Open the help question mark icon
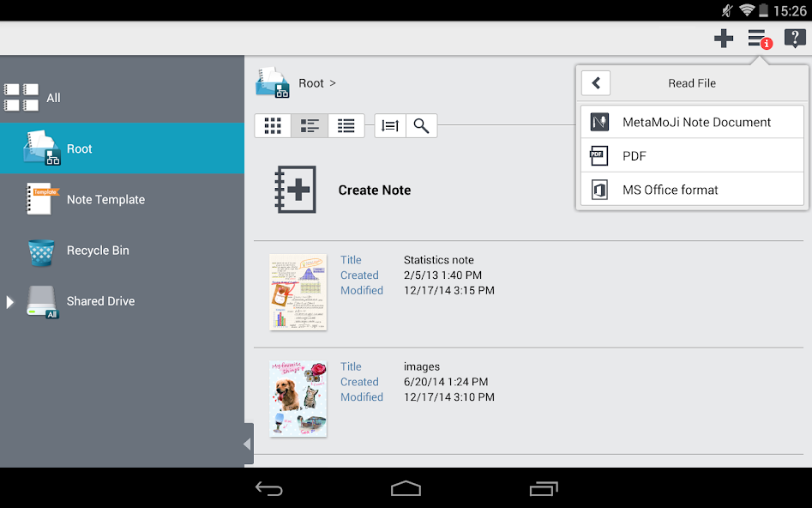 click(795, 39)
